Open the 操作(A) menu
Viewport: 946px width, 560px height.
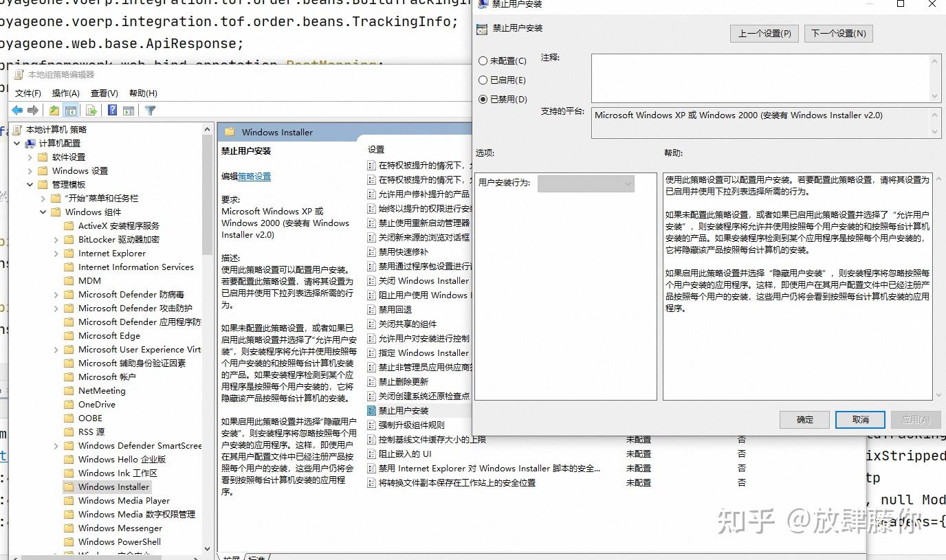coord(65,93)
